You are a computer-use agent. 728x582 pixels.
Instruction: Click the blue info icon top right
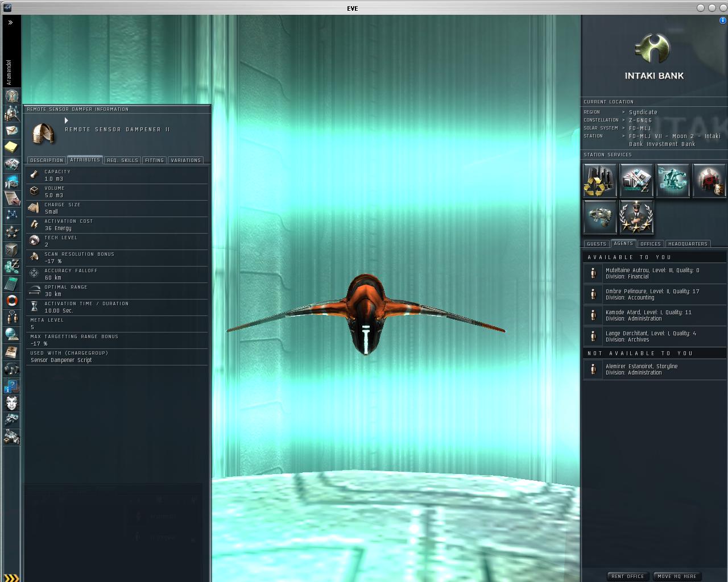(723, 20)
